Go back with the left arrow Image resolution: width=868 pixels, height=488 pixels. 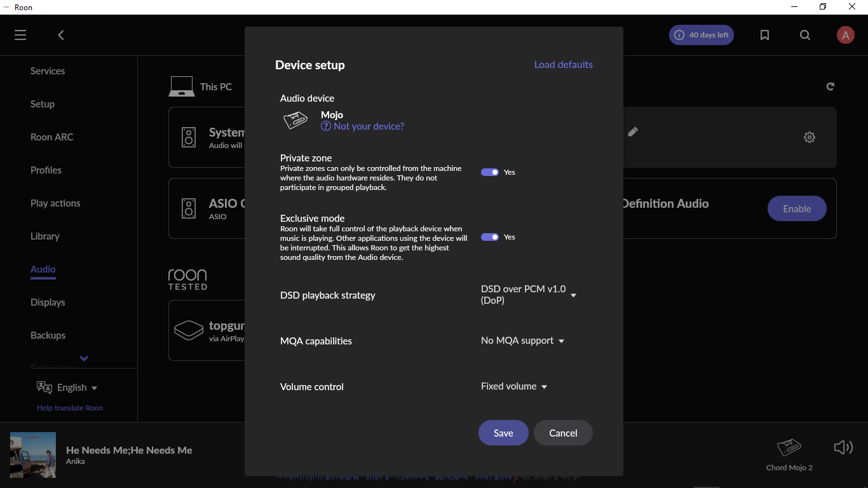click(61, 35)
